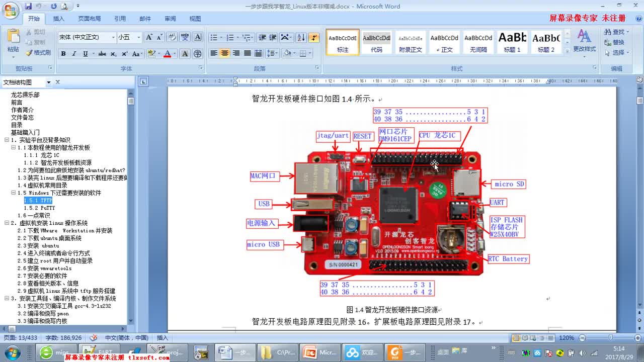Apply subscript formatting
Viewport: 644px width, 362px height.
114,53
